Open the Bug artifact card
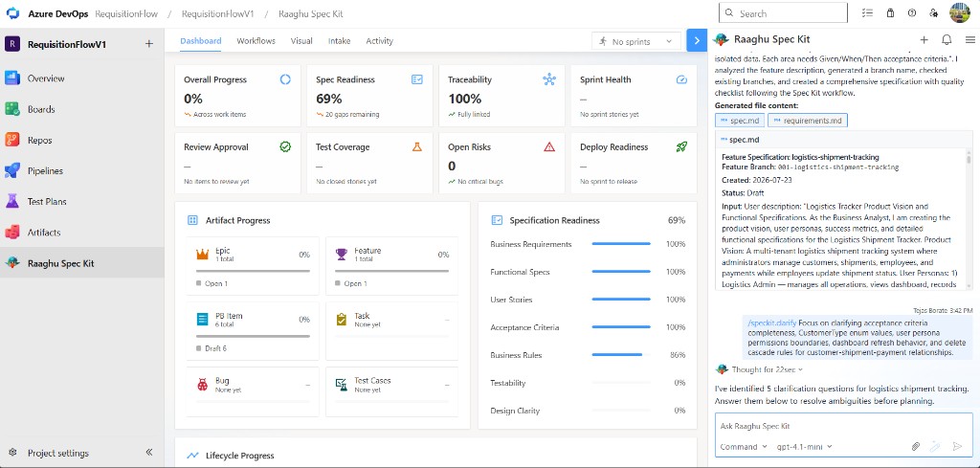 [253, 391]
